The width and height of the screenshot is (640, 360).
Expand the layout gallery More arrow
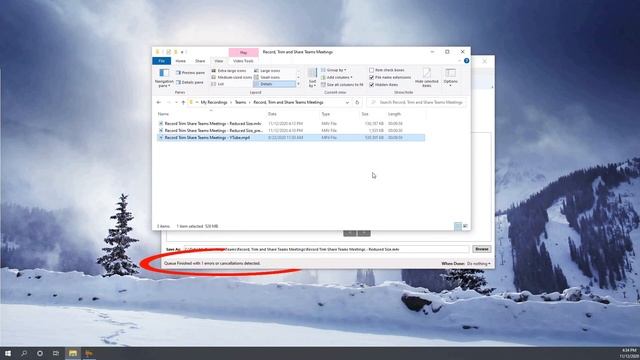[298, 84]
